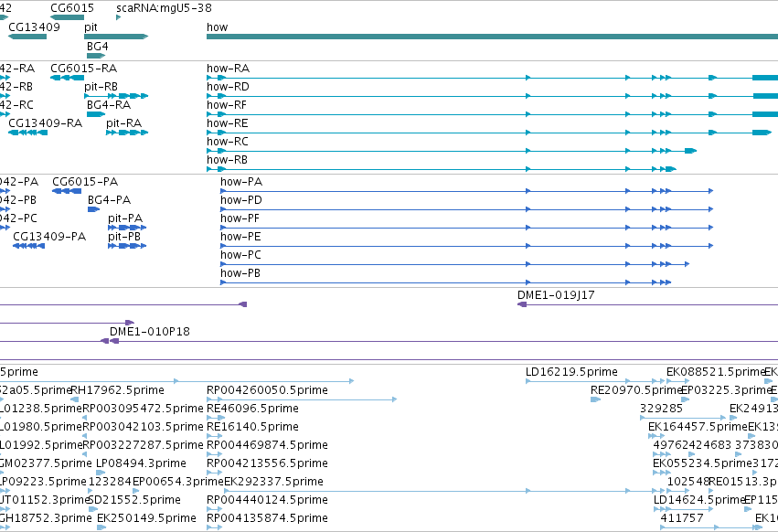Click the BG4 gene glyph
Screen dimensions: 778x532
(96, 56)
